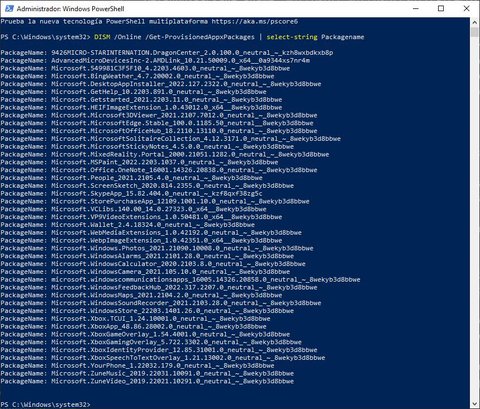
Task: Click the WindowsCalculator package line
Action: (153, 264)
